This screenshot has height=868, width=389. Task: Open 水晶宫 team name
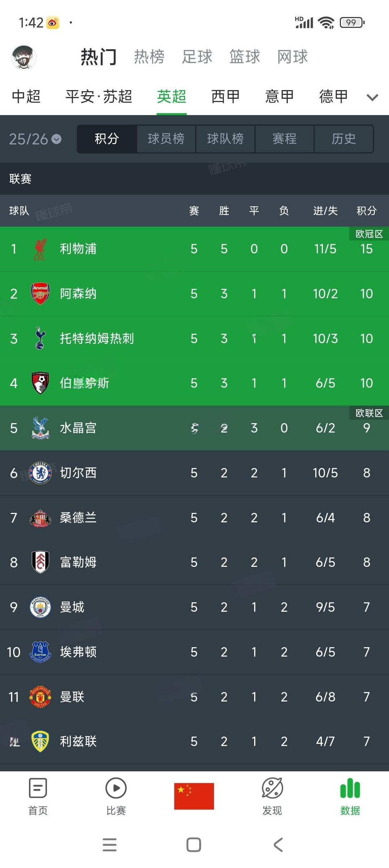click(x=78, y=428)
